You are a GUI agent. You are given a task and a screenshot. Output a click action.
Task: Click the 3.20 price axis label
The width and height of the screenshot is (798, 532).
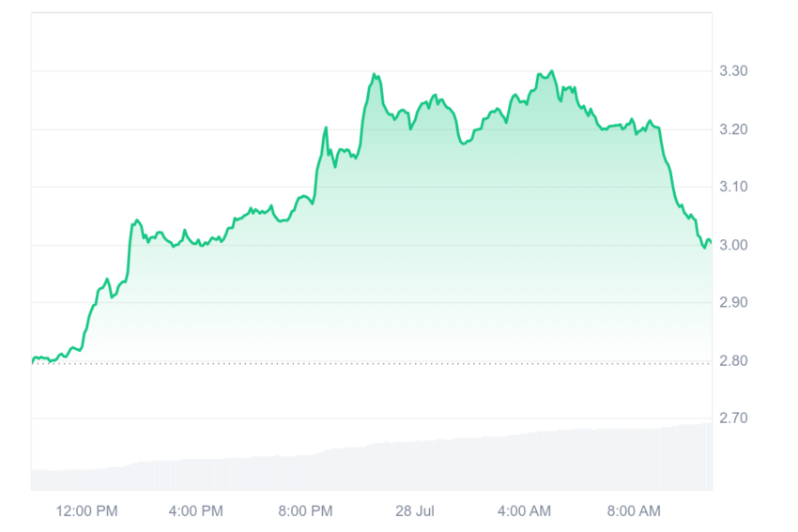coord(733,129)
